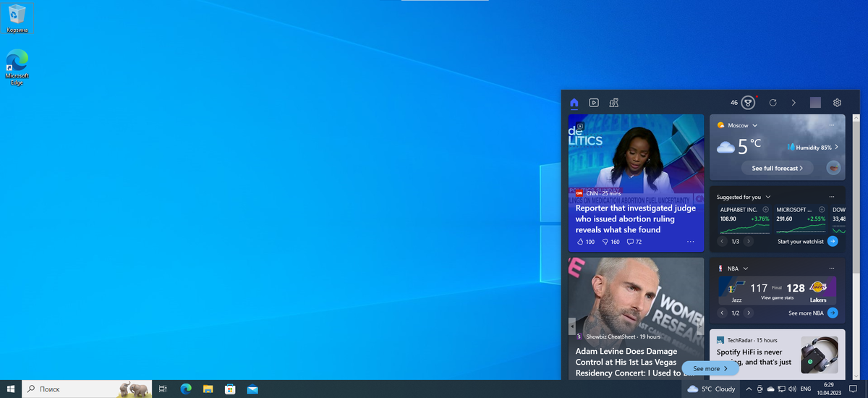Expand Humidity 85% details arrow
The image size is (868, 398).
[x=837, y=147]
